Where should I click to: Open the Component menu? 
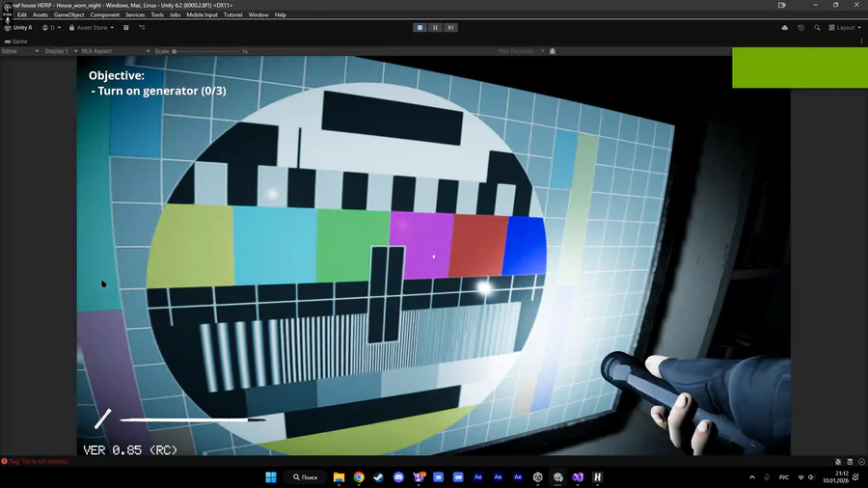tap(104, 14)
